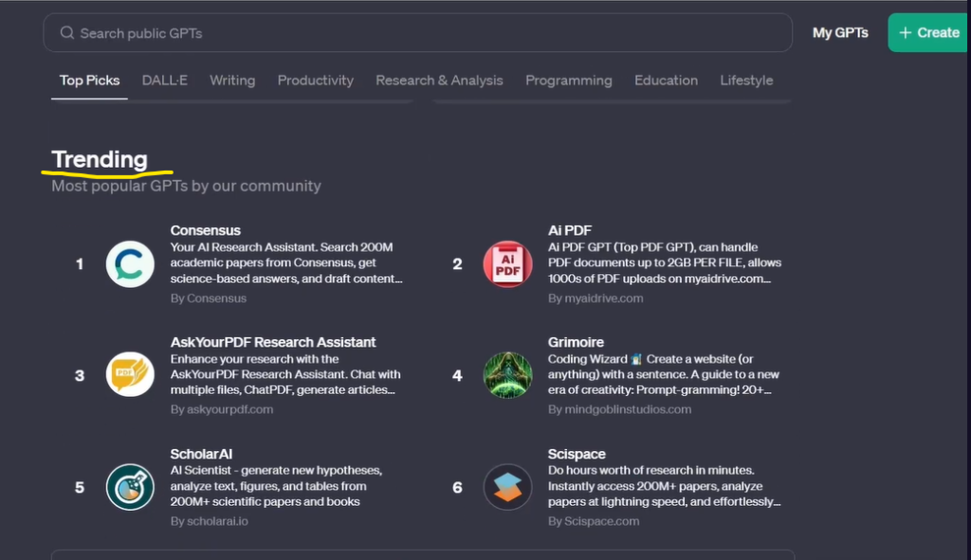This screenshot has width=971, height=560.
Task: Open the Research & Analysis tab
Action: tap(439, 81)
